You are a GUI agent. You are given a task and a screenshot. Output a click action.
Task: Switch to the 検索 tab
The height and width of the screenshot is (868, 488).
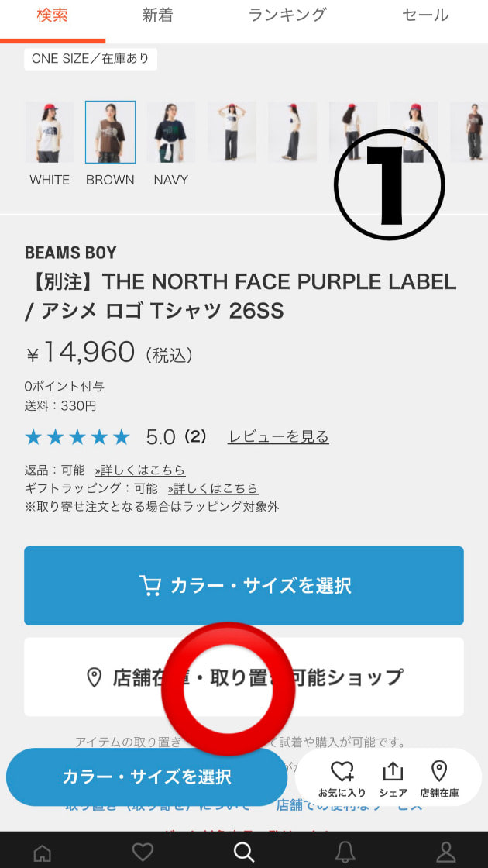53,15
